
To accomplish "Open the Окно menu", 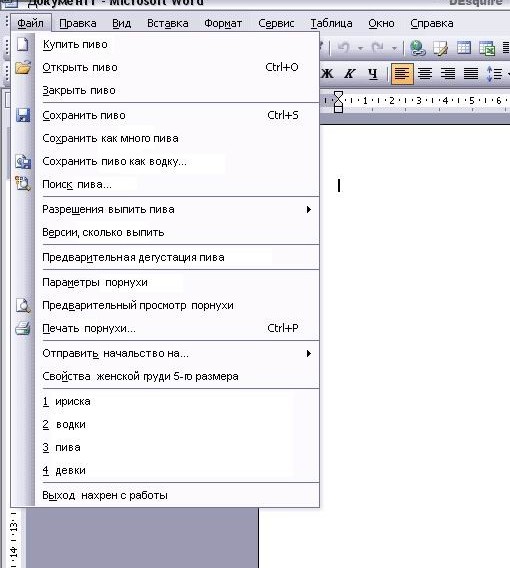I will pos(381,23).
